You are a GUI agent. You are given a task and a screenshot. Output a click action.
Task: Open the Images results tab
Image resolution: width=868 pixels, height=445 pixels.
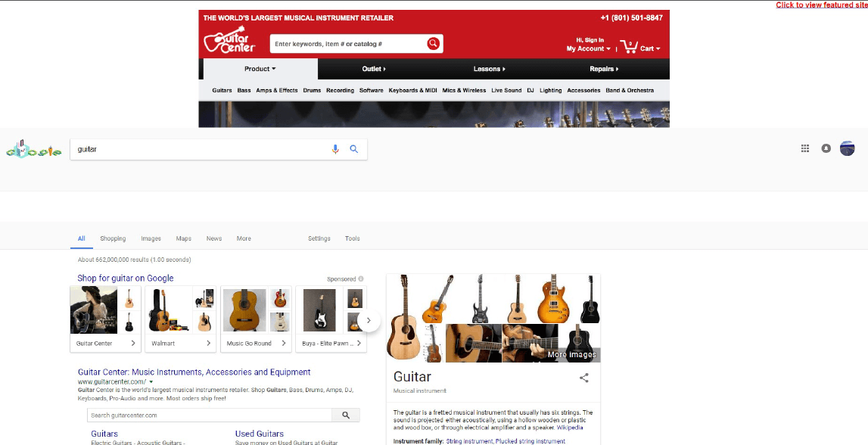pos(151,238)
